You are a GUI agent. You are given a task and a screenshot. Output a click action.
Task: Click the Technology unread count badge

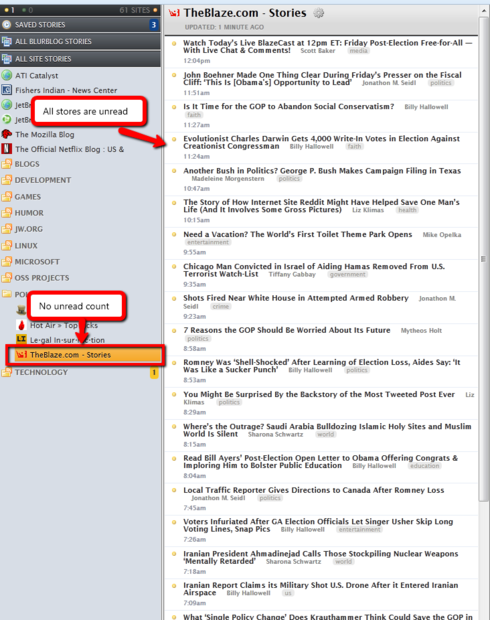point(154,372)
